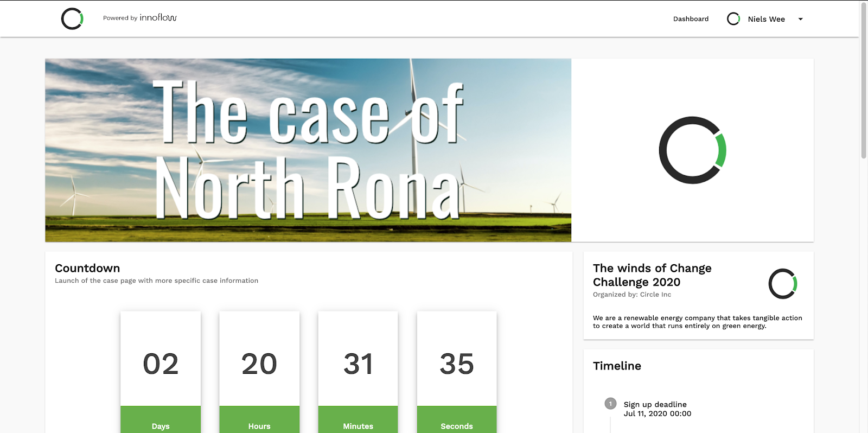Click the 20 Hours countdown card

(x=259, y=372)
